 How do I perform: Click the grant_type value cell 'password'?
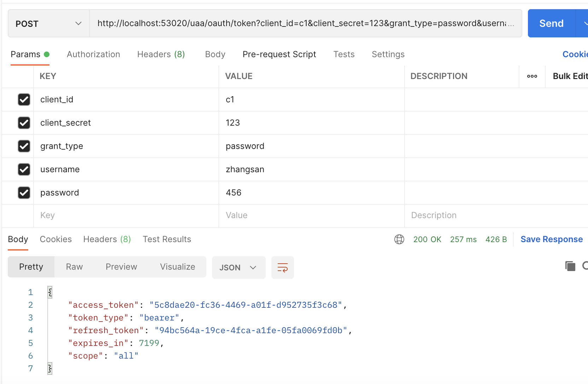(312, 146)
